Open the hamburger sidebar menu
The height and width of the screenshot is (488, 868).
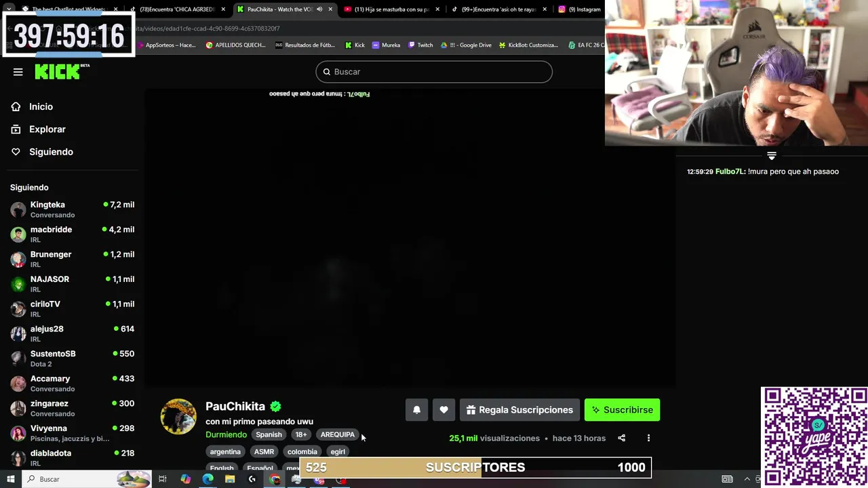point(18,72)
